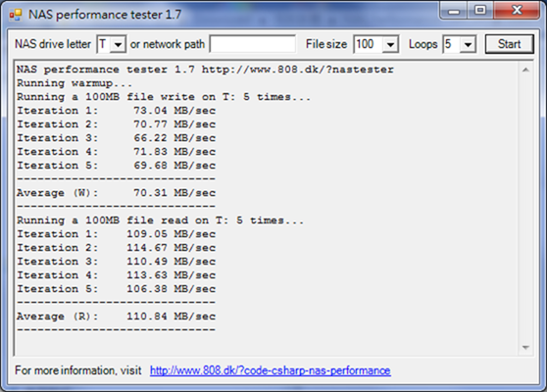
Task: Click the read result '106.38 MB/sec'
Action: point(171,289)
